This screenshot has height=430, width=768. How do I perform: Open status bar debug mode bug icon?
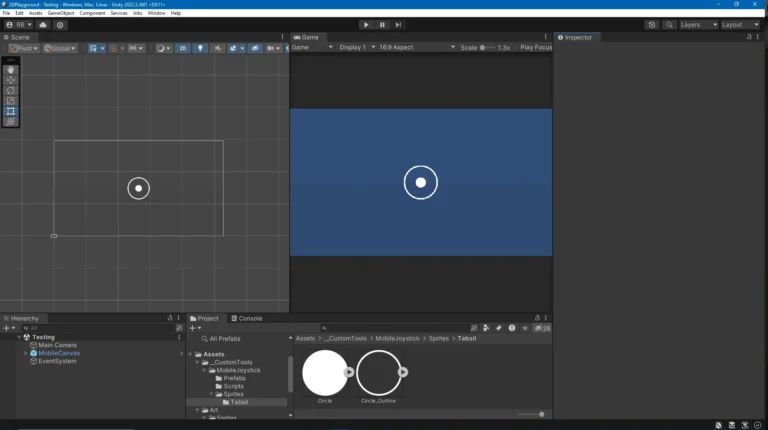(x=719, y=425)
